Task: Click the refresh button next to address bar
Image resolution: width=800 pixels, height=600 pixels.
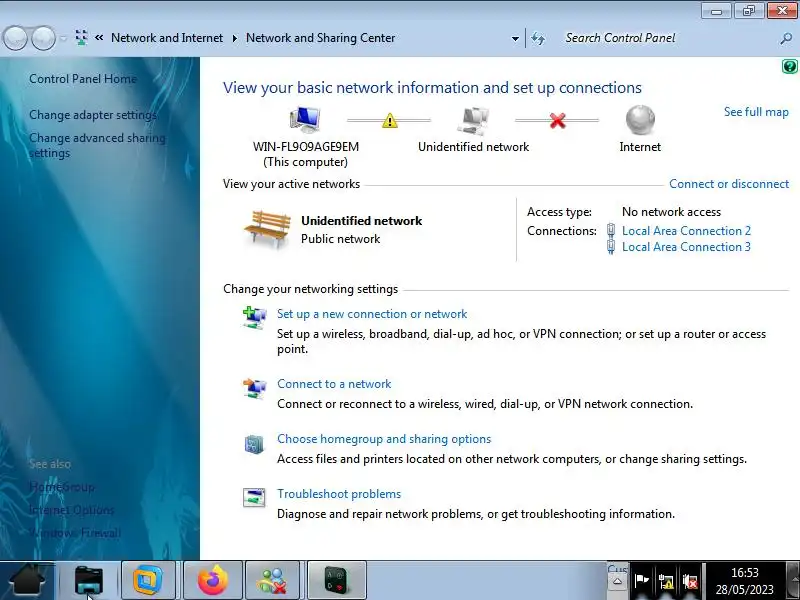Action: pyautogui.click(x=538, y=38)
